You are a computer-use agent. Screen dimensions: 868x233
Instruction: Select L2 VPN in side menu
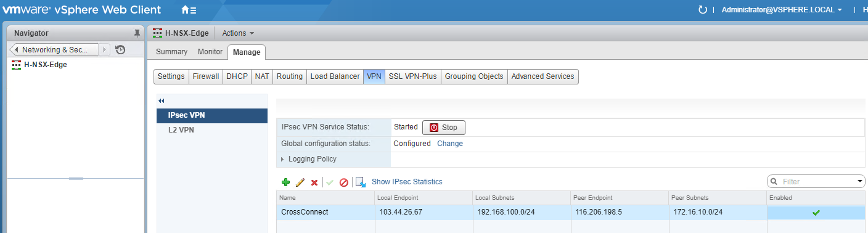(212, 130)
